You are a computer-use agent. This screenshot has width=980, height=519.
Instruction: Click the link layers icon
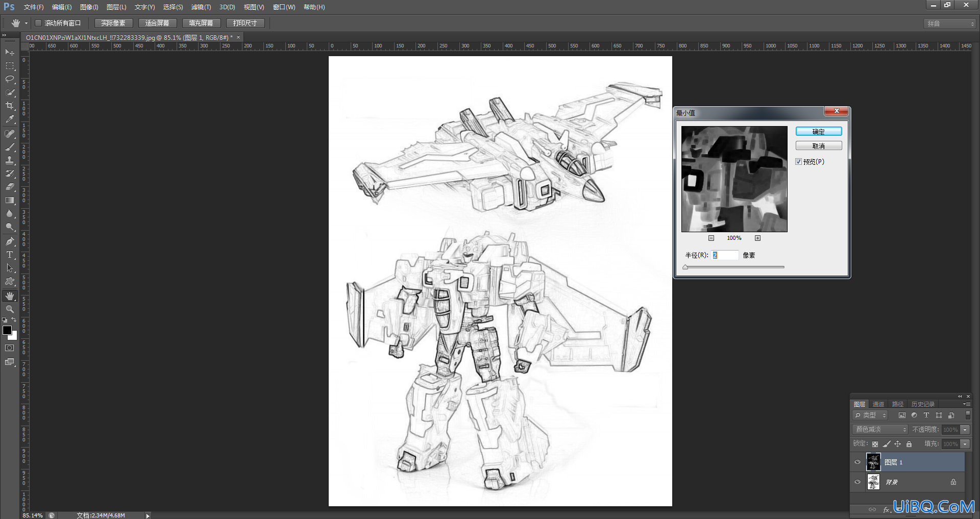pyautogui.click(x=872, y=509)
